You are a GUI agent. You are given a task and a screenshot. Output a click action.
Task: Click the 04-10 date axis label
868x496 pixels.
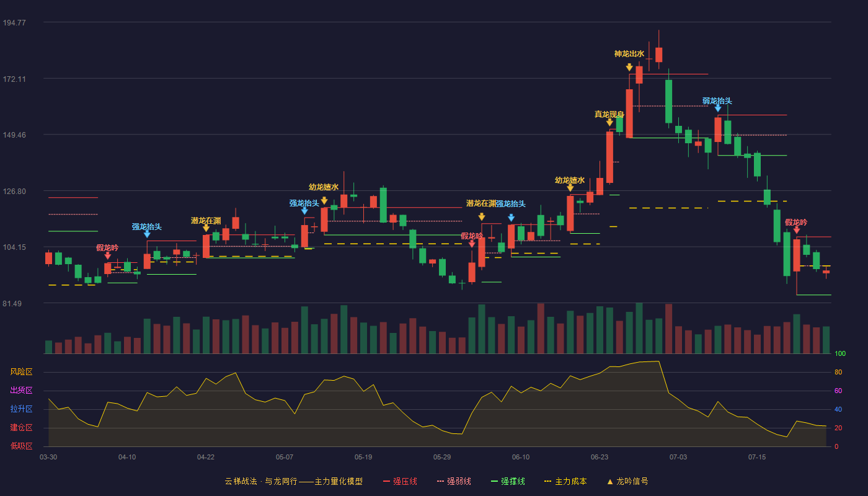pyautogui.click(x=127, y=457)
